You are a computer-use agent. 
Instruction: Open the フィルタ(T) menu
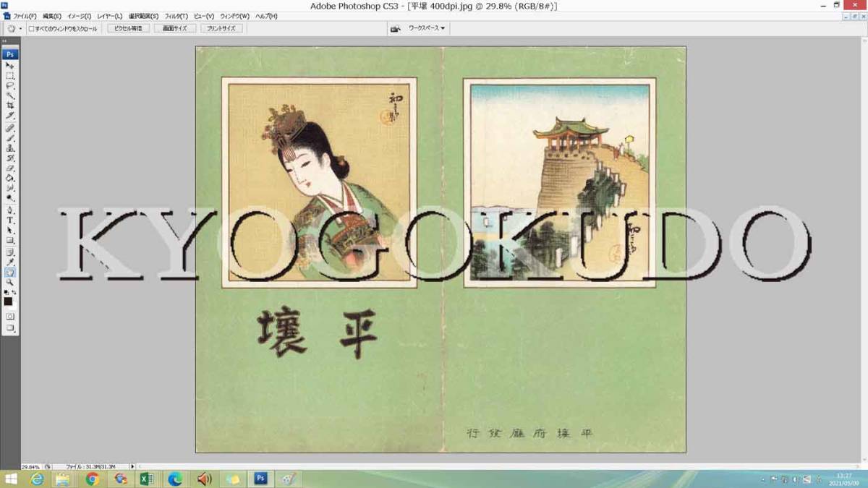176,16
